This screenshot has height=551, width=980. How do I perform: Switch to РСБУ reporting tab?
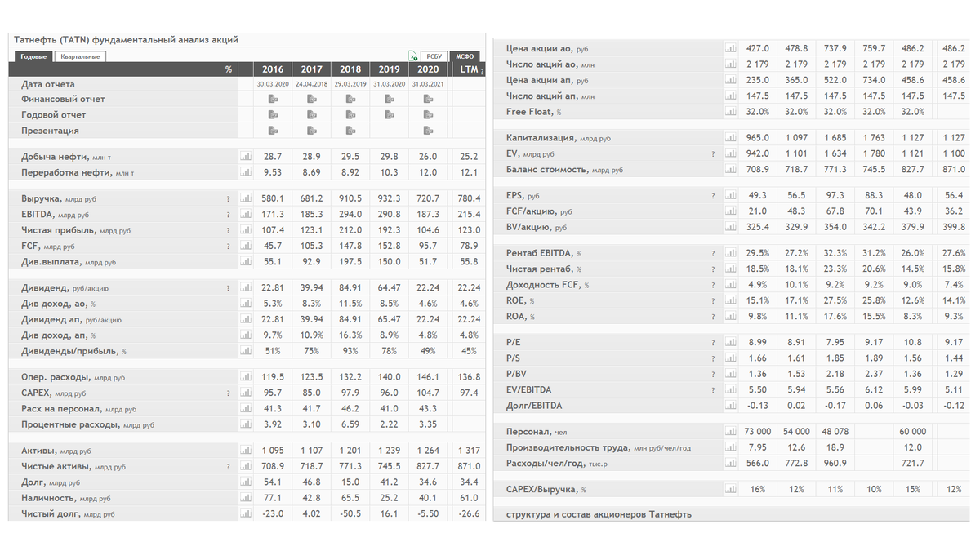pyautogui.click(x=434, y=56)
